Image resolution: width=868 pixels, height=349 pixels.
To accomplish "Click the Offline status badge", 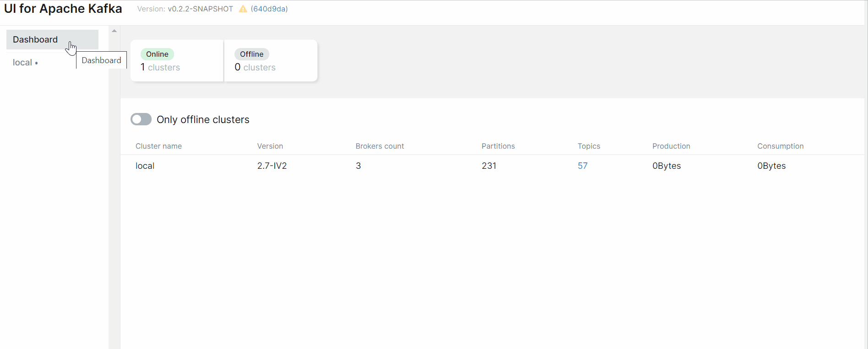I will [251, 54].
